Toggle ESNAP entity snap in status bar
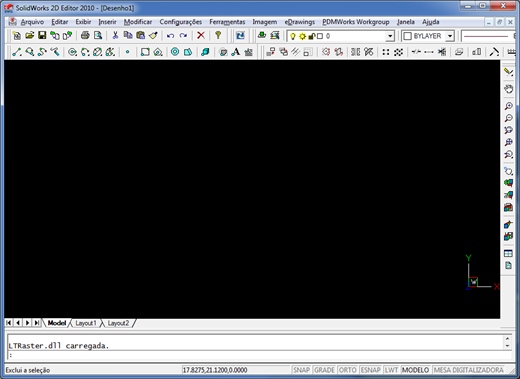 (371, 370)
